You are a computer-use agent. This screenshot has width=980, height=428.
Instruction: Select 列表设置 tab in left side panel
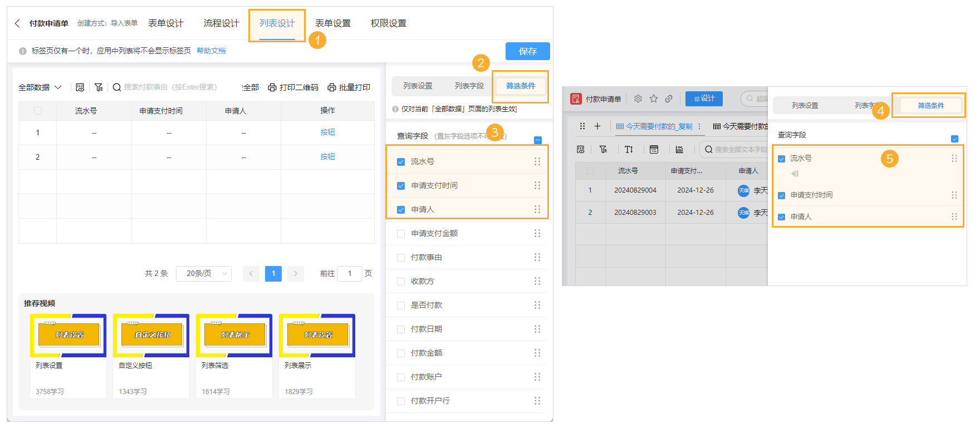tap(418, 86)
